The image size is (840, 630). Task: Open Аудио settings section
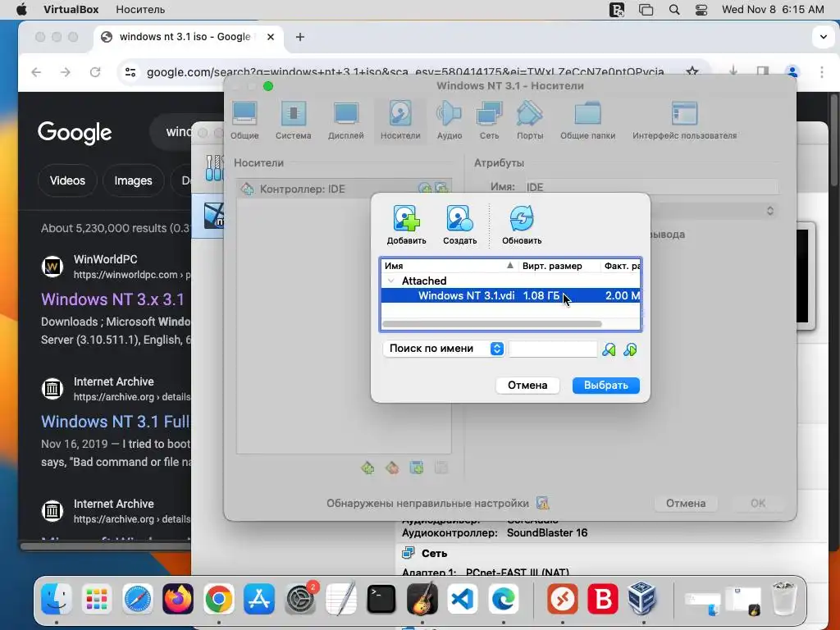[x=449, y=121]
